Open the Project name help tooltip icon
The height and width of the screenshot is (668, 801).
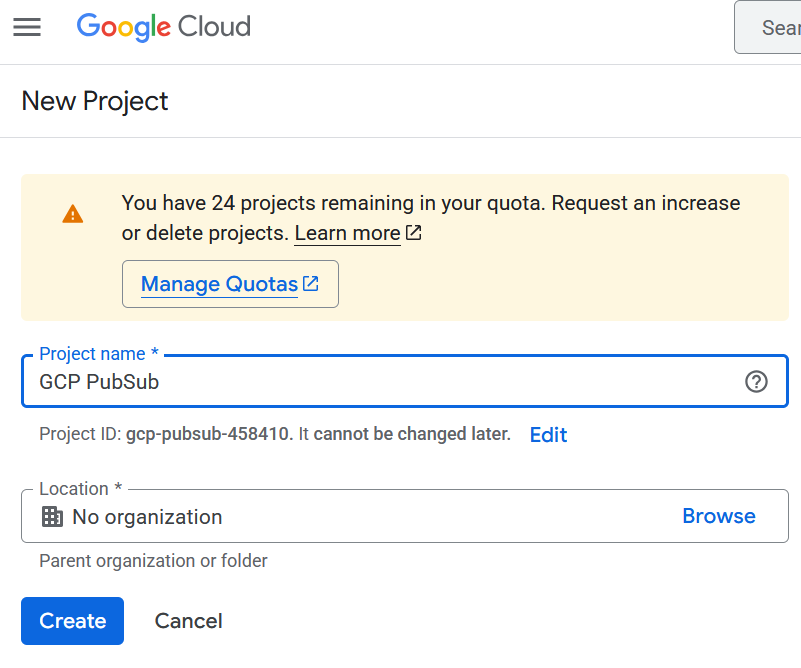tap(757, 381)
